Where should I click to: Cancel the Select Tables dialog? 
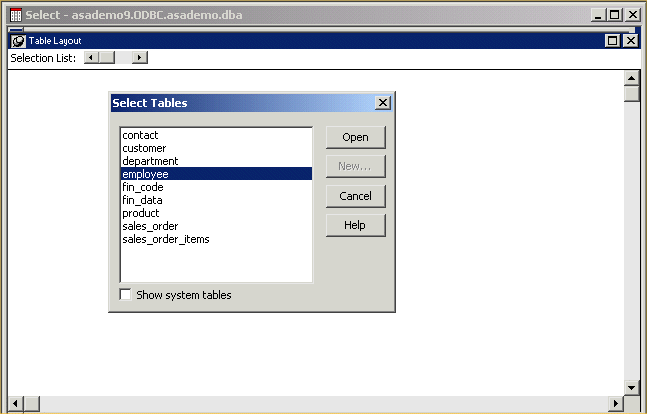coord(355,196)
